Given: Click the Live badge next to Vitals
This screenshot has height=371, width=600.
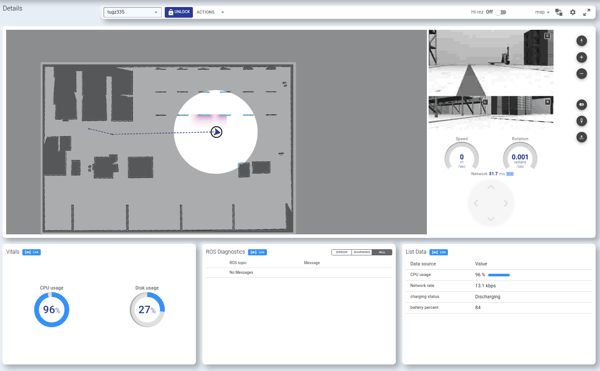Looking at the screenshot, I should click(31, 252).
